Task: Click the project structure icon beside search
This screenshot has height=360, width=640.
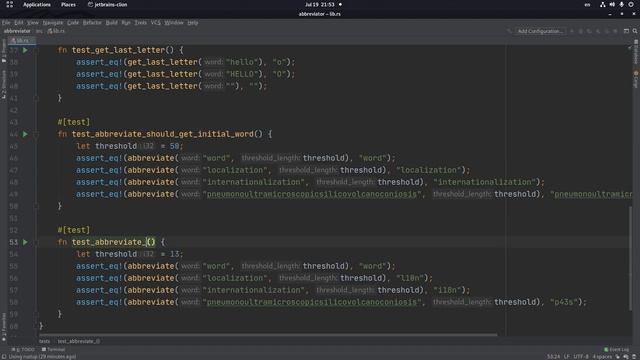Action: click(x=626, y=31)
